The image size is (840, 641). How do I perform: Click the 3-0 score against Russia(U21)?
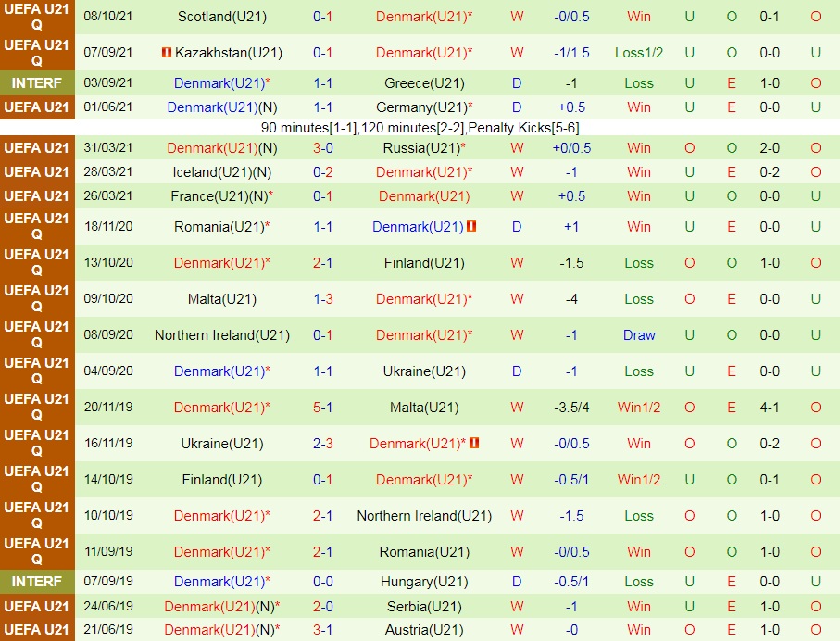click(322, 148)
